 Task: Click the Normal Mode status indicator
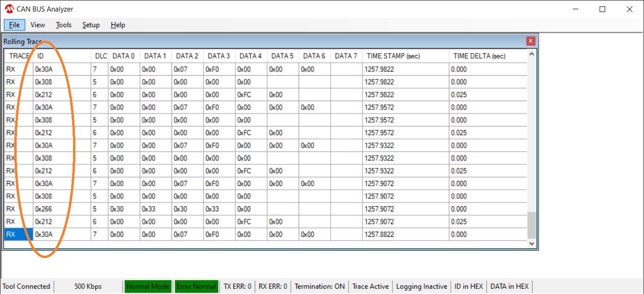pos(147,286)
